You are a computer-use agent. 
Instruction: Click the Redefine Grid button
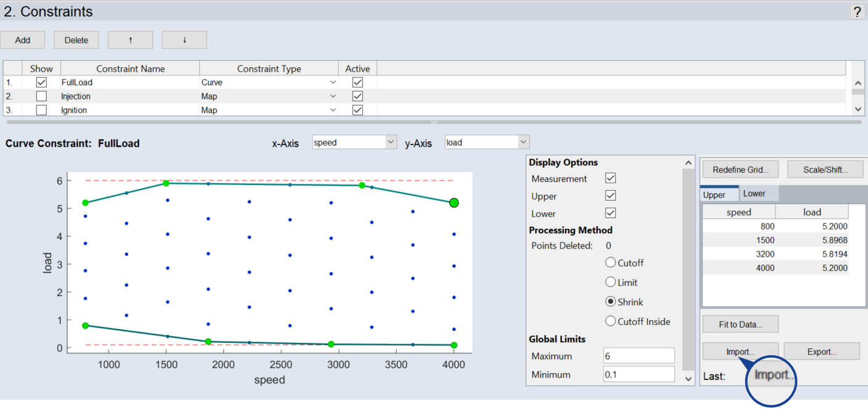click(740, 170)
